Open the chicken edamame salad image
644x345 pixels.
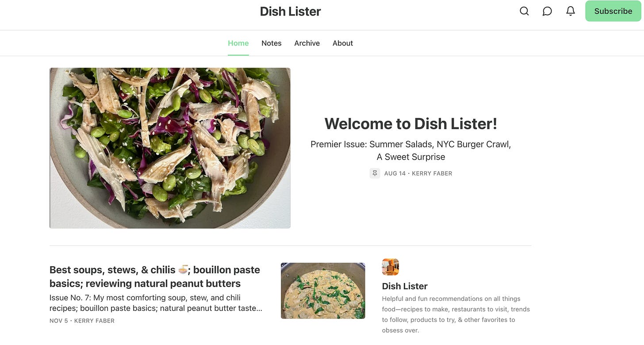point(170,148)
